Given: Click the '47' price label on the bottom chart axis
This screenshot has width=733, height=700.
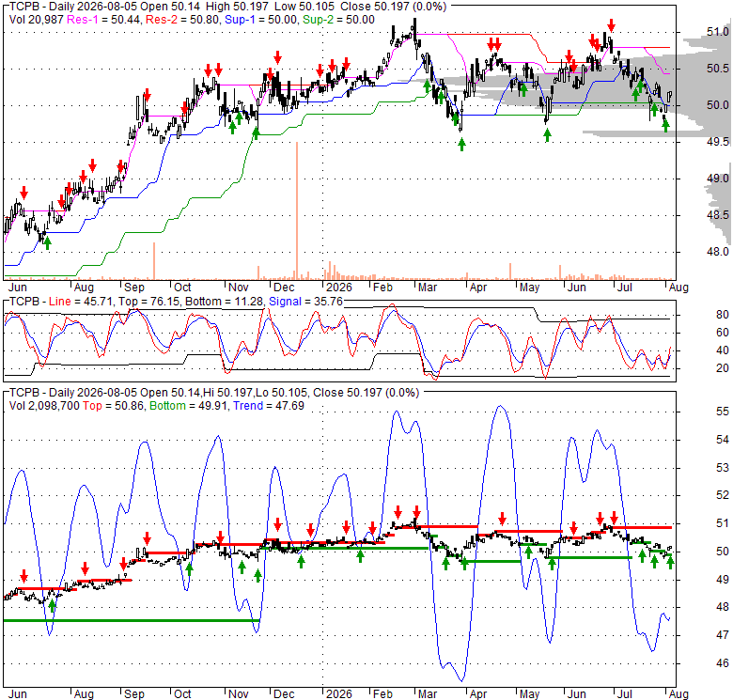Looking at the screenshot, I should point(723,634).
